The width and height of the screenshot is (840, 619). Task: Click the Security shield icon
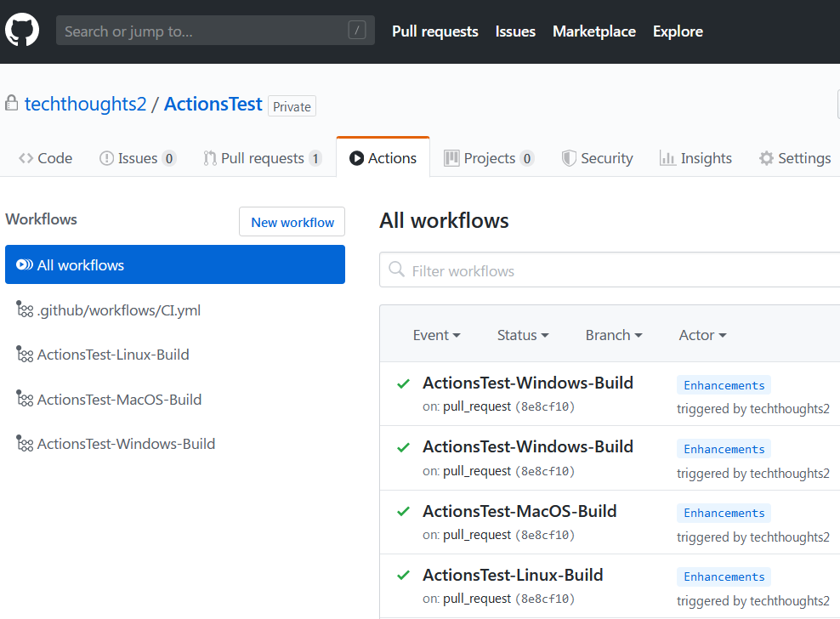coord(569,158)
